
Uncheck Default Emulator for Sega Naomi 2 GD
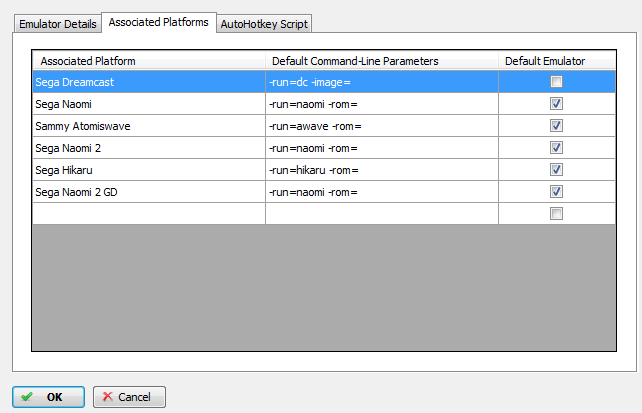click(x=556, y=192)
